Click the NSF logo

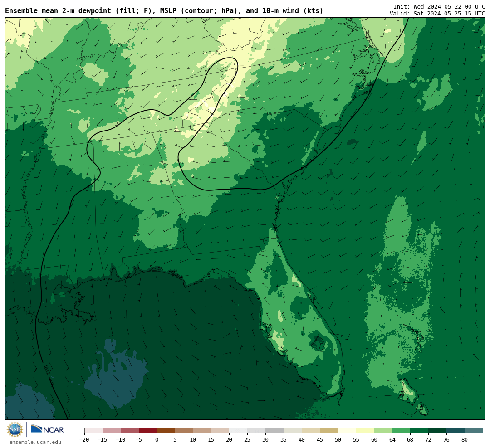tap(15, 429)
